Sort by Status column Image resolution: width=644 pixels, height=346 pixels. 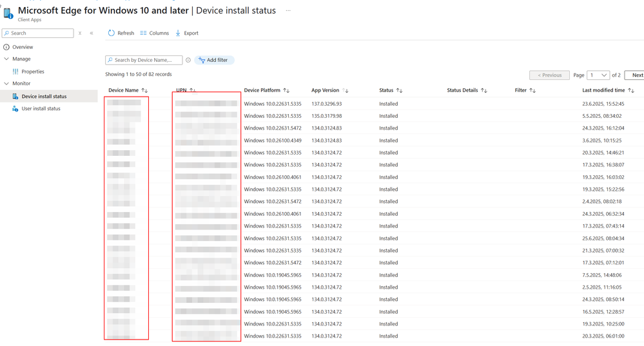[399, 90]
